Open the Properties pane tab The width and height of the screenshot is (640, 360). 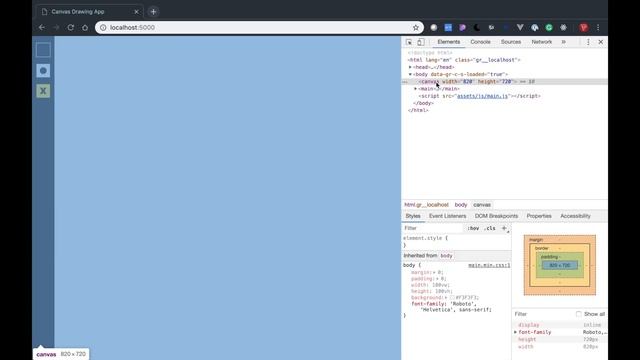click(539, 216)
